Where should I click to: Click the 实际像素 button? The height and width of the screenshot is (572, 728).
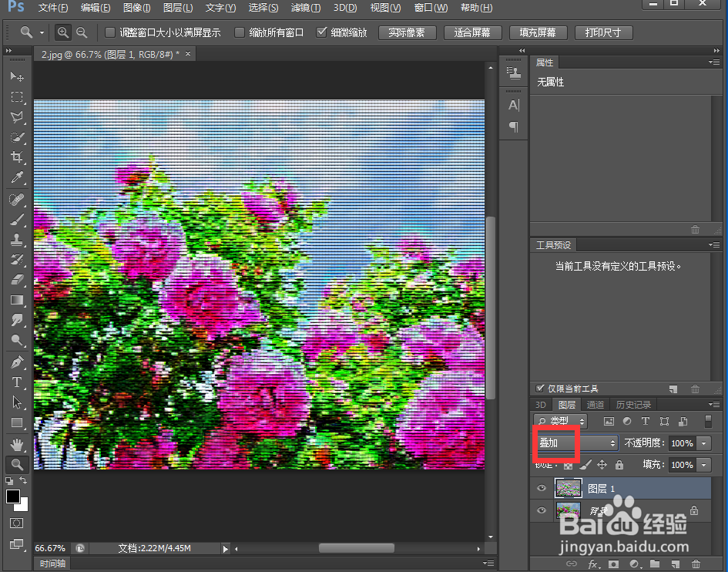pyautogui.click(x=407, y=32)
